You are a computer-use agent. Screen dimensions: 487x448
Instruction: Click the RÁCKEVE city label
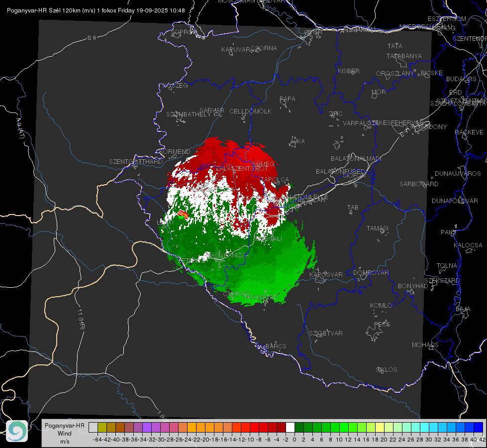[x=469, y=132]
